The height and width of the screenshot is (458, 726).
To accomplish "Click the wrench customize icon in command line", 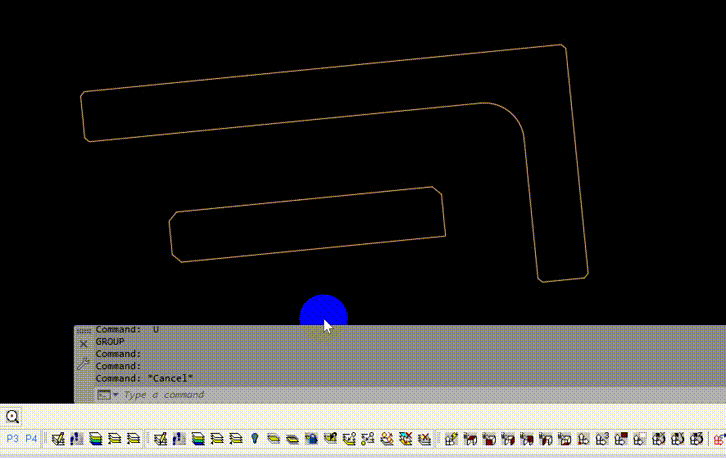I will coord(84,364).
